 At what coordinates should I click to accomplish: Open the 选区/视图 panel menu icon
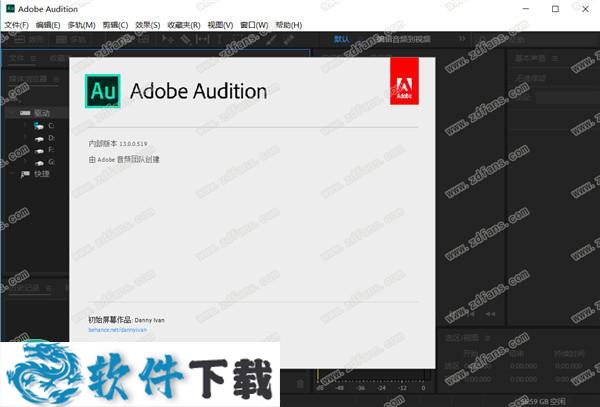[488, 338]
